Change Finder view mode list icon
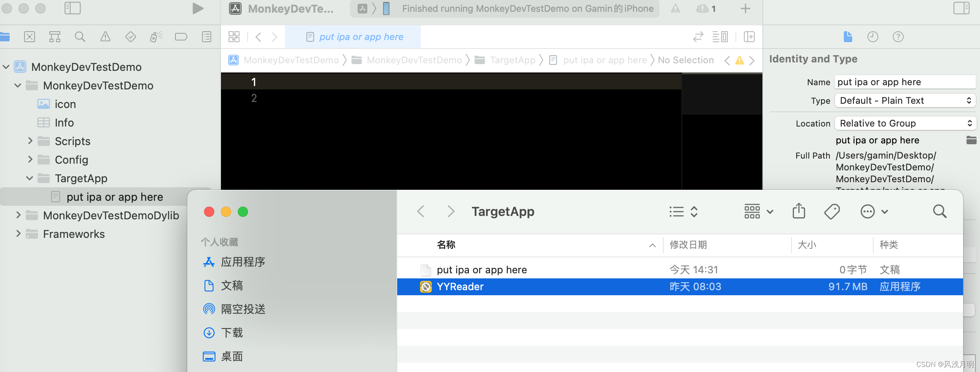Screen dimensions: 980x372 (x=684, y=211)
